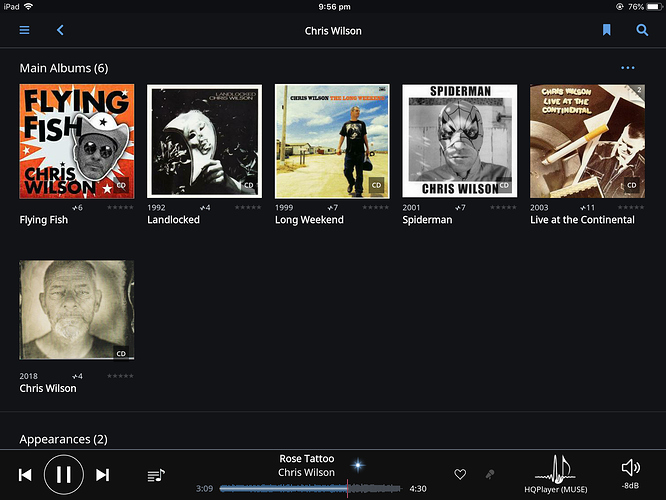Screen dimensions: 666x500
Task: Pause playback
Action: [64, 475]
